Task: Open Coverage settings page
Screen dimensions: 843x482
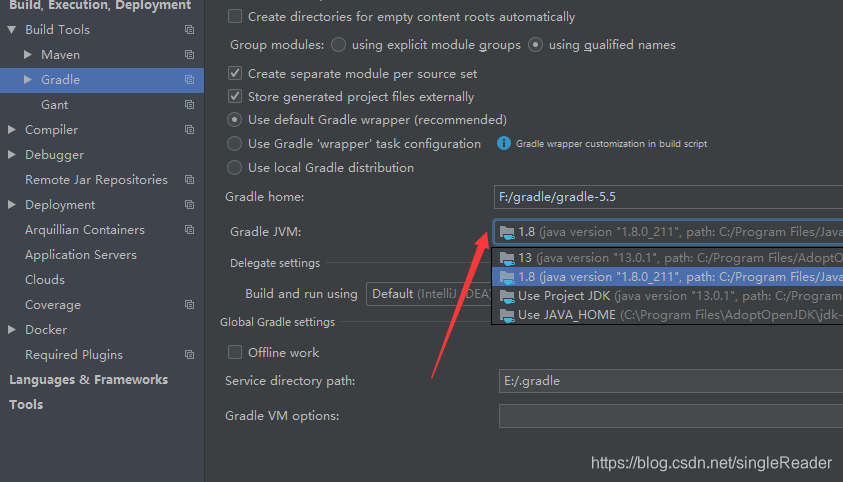Action: point(53,305)
